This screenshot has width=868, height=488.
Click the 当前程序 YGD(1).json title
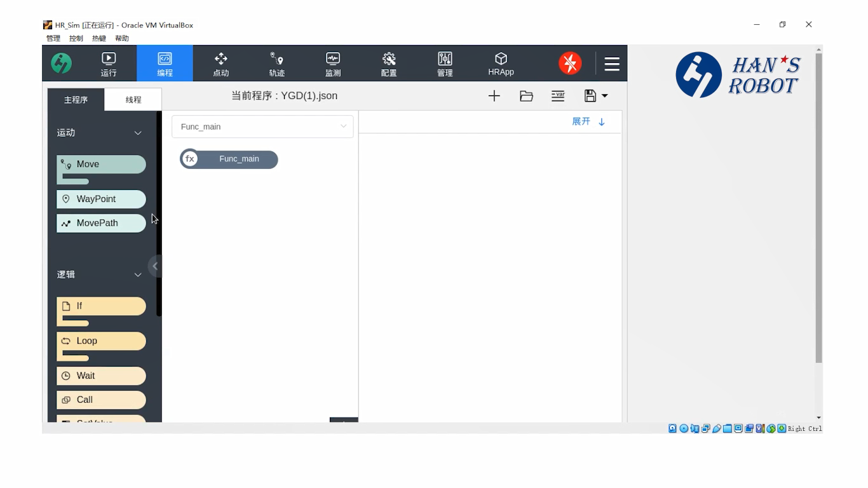click(284, 96)
